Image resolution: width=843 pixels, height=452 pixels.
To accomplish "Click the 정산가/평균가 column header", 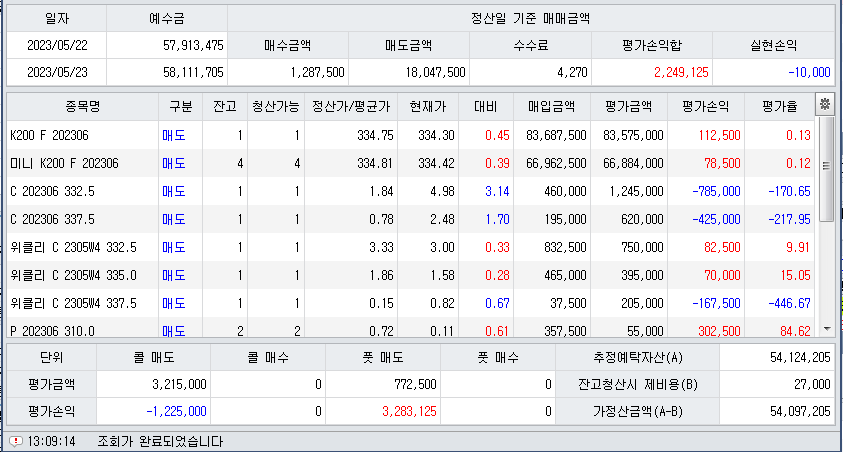I will (x=351, y=106).
